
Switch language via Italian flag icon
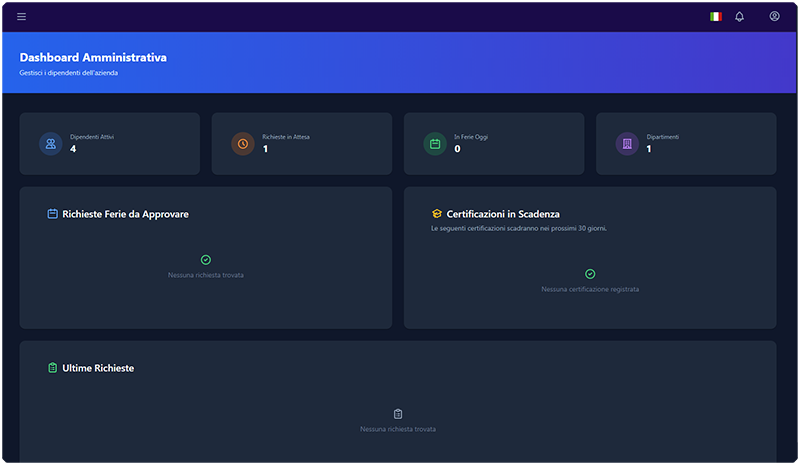click(716, 16)
